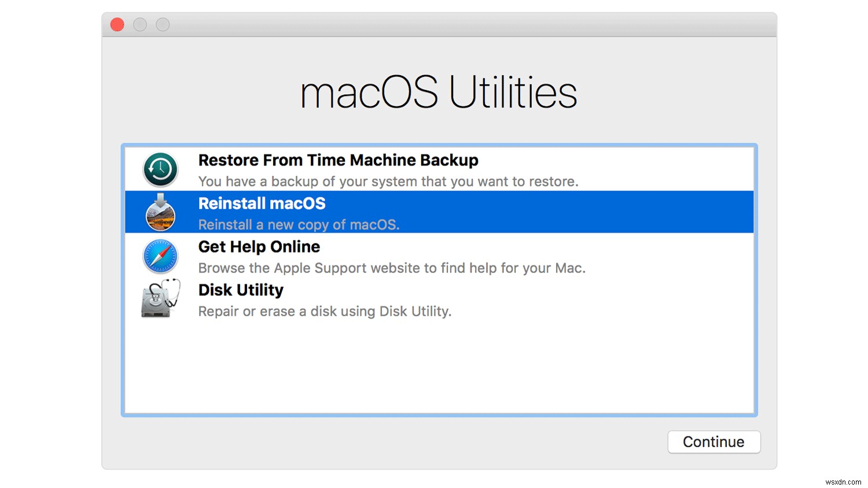
Task: Click the Disk Utility hard drive icon
Action: pos(160,299)
